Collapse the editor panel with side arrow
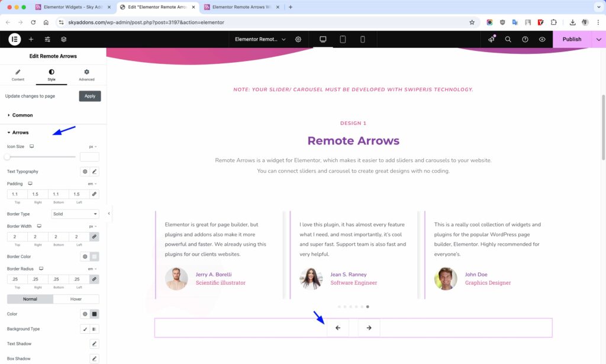The image size is (606, 364). coord(109,213)
